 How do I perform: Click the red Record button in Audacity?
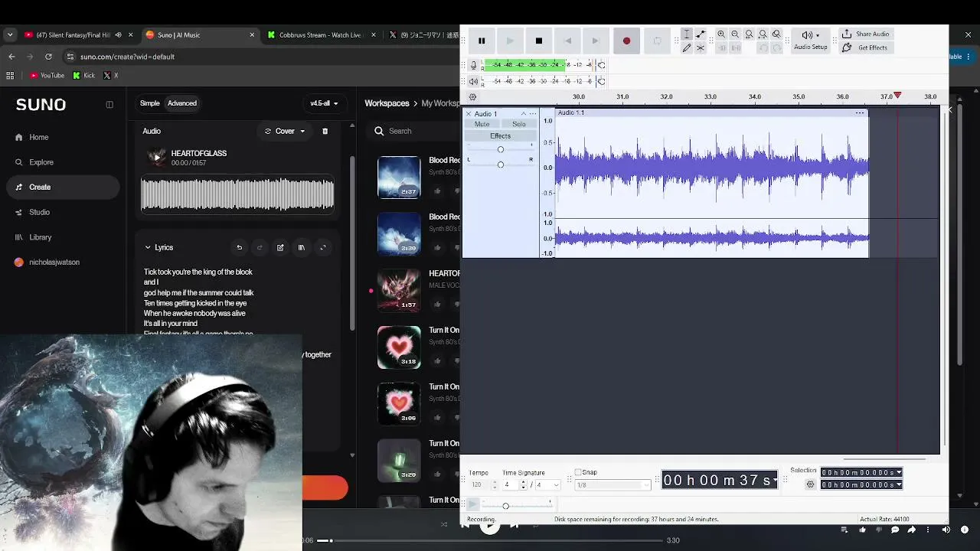tap(626, 41)
